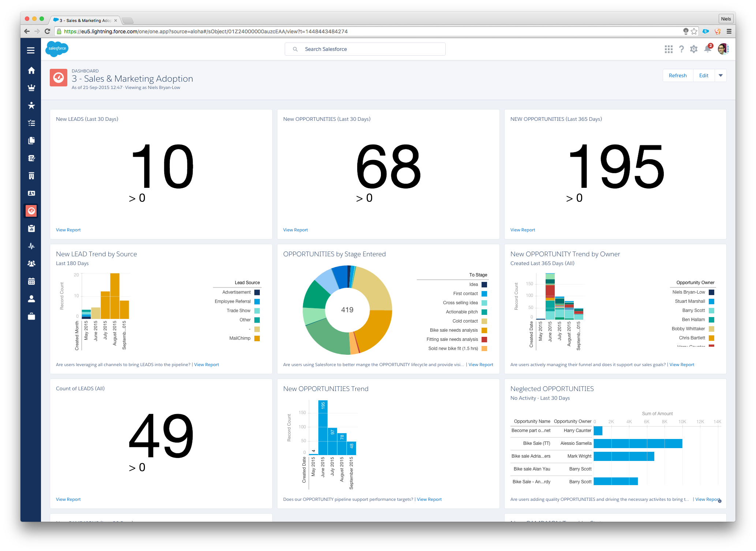Go to Home in the sidebar
This screenshot has width=756, height=551.
(x=31, y=70)
